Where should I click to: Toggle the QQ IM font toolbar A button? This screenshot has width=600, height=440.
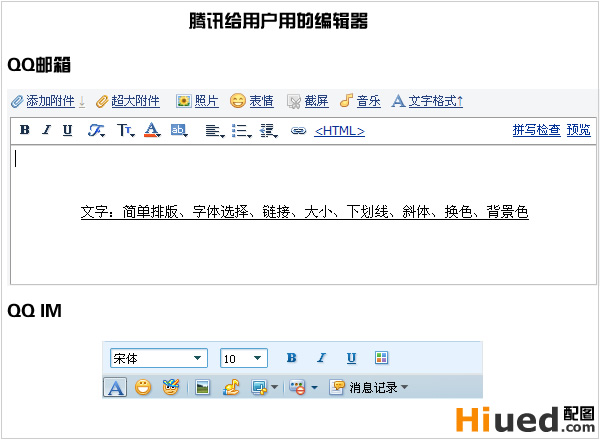pos(115,388)
